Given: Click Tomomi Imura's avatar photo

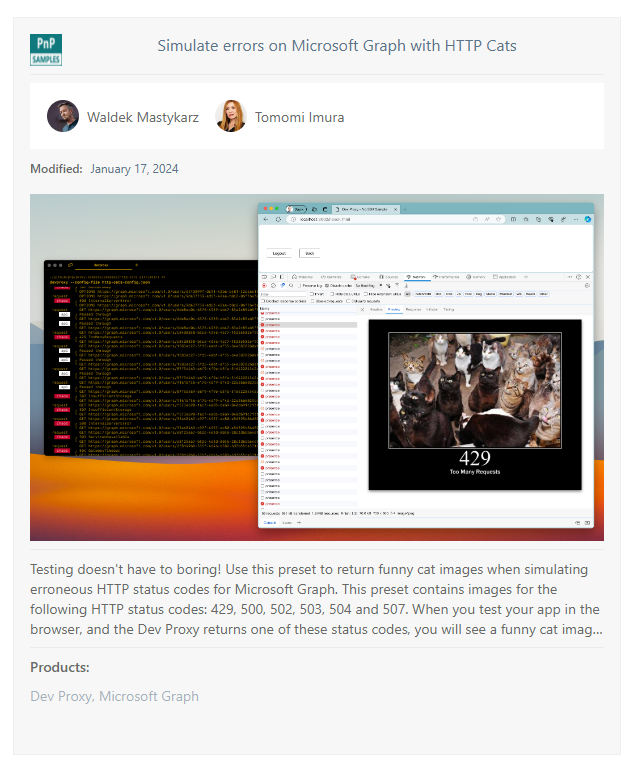Looking at the screenshot, I should (231, 116).
